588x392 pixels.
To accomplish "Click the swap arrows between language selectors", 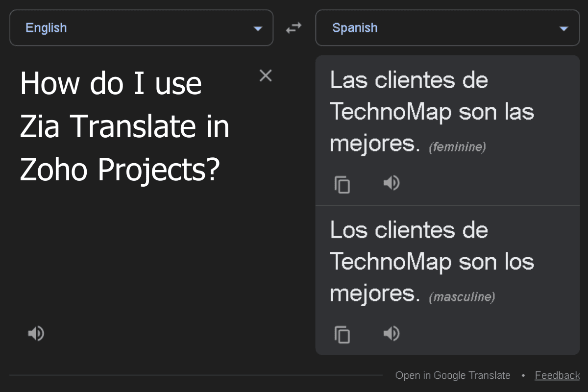I will pyautogui.click(x=294, y=28).
